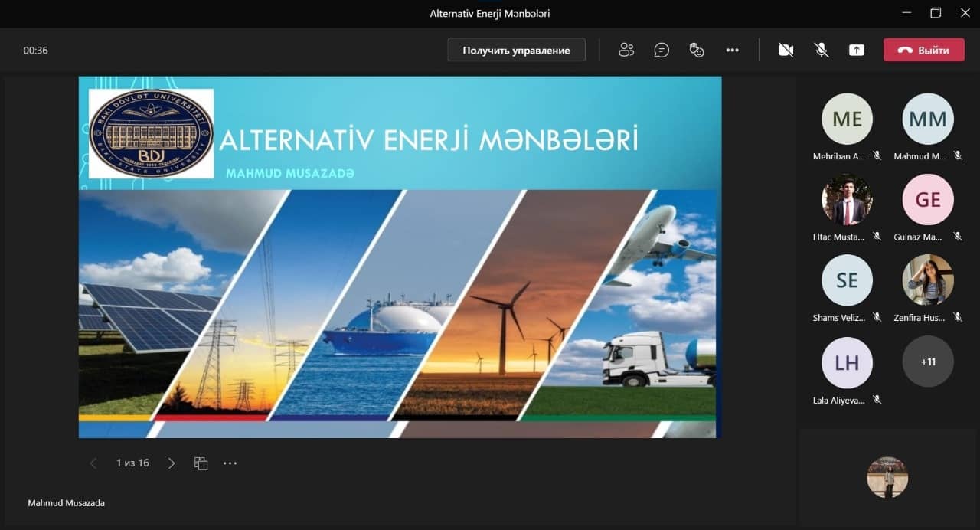Click the Lala Aliyeva LH avatar

(847, 362)
